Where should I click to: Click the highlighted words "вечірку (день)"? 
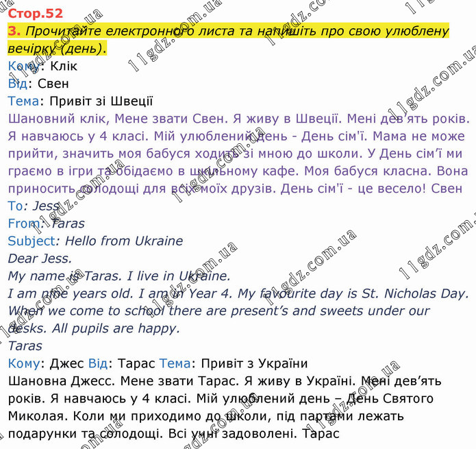(57, 49)
